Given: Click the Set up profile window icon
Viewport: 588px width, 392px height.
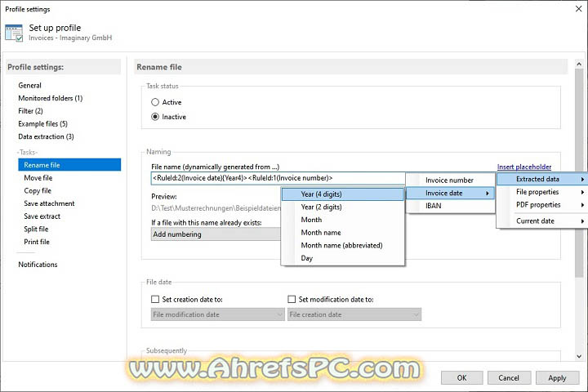Looking at the screenshot, I should pos(14,33).
